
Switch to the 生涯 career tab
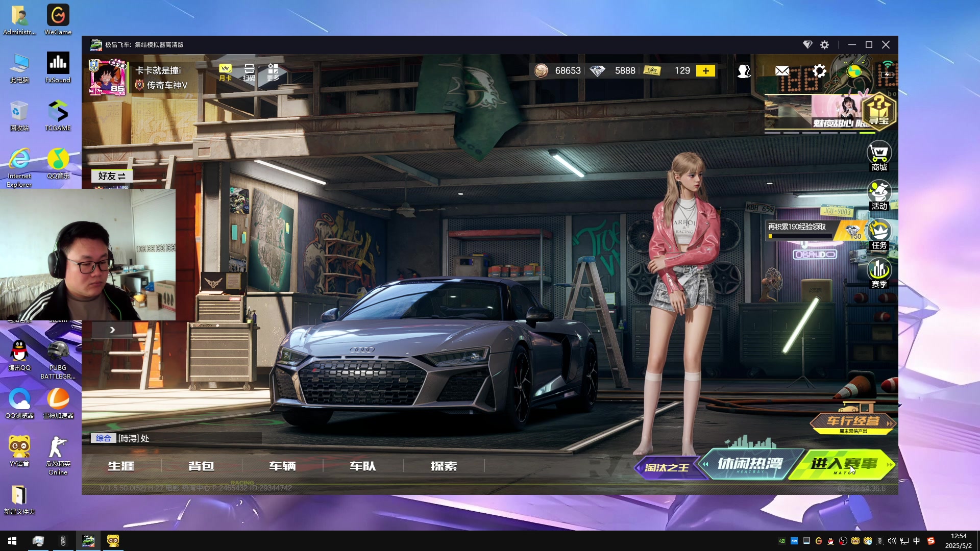[121, 466]
